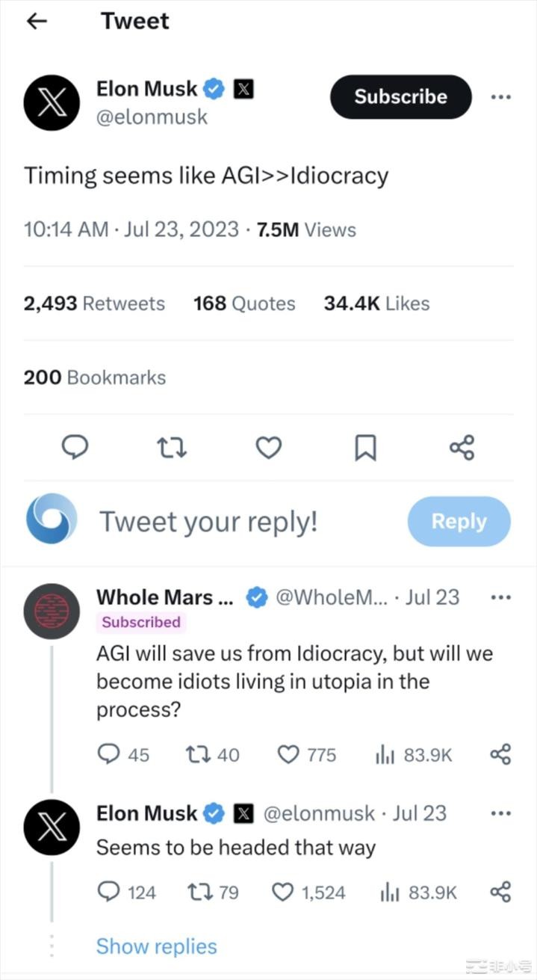Click the blue Reply button
Viewport: 537px width, 980px height.
pyautogui.click(x=459, y=521)
